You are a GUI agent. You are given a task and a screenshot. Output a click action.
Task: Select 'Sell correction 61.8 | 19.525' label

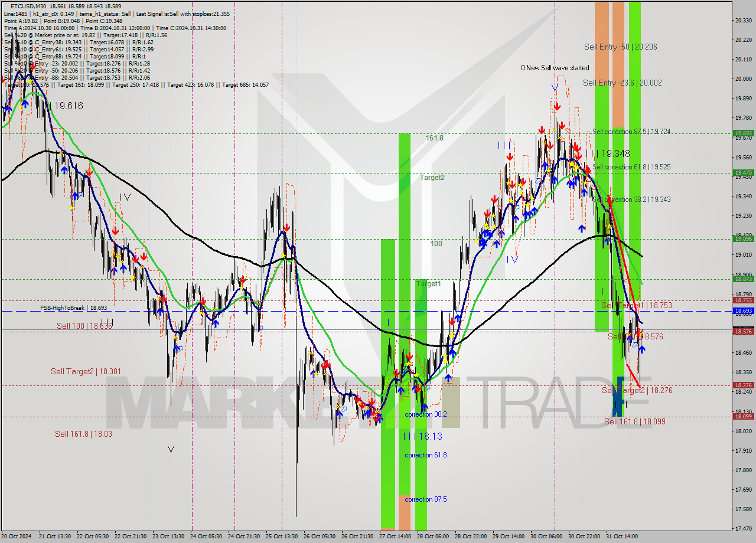pyautogui.click(x=631, y=167)
